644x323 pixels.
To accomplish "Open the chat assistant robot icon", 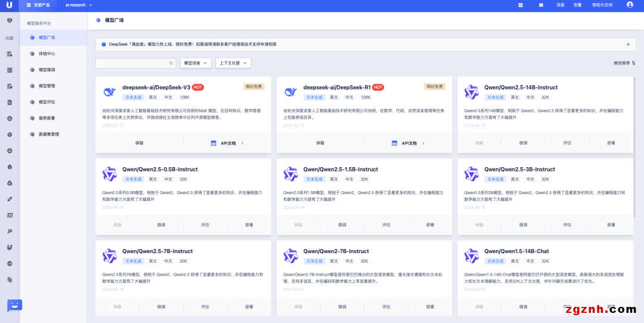I will tap(14, 305).
